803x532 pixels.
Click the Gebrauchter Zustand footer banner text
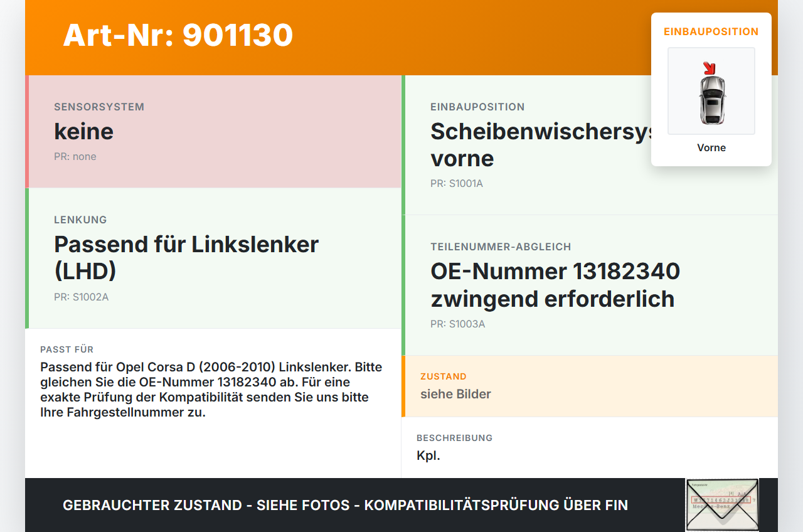pos(345,505)
